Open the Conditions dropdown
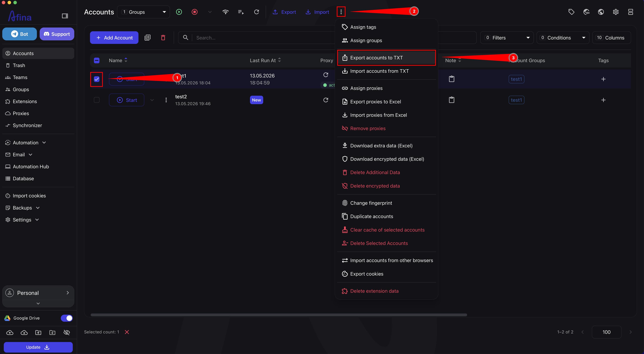The height and width of the screenshot is (354, 644). coord(563,38)
